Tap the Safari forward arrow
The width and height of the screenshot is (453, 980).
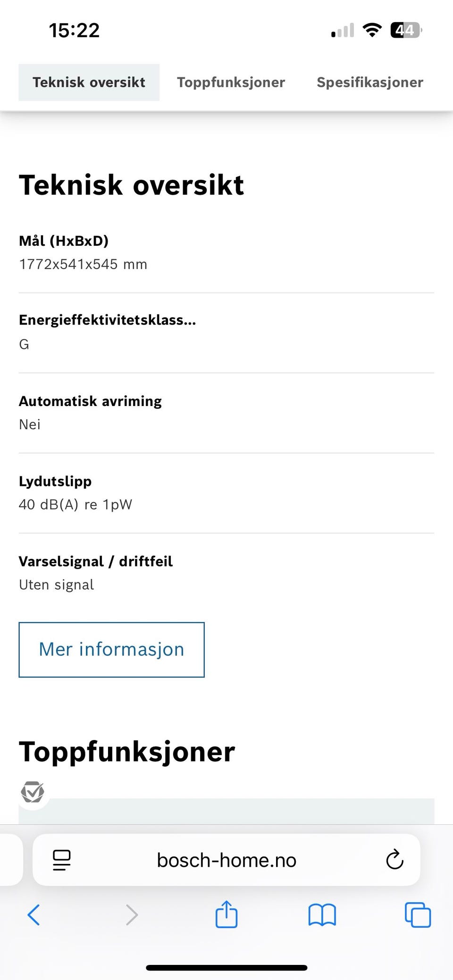(x=132, y=915)
